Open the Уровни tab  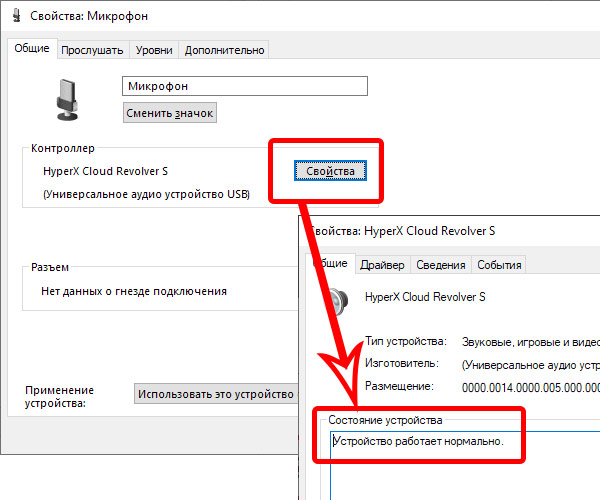[154, 50]
